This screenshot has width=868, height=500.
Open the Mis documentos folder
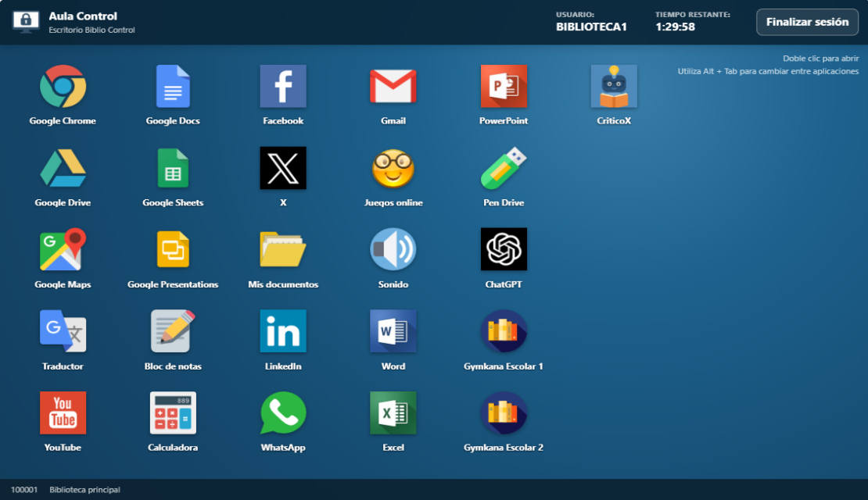pyautogui.click(x=283, y=249)
